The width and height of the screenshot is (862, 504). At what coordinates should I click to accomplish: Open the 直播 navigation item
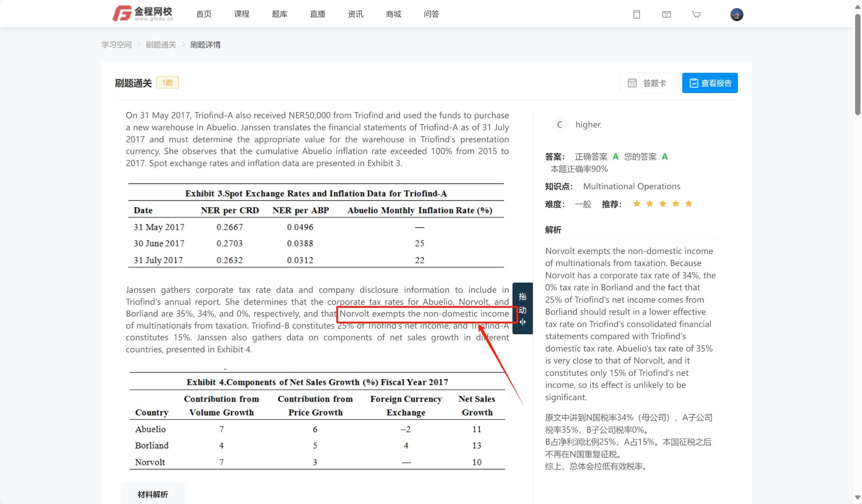click(318, 14)
